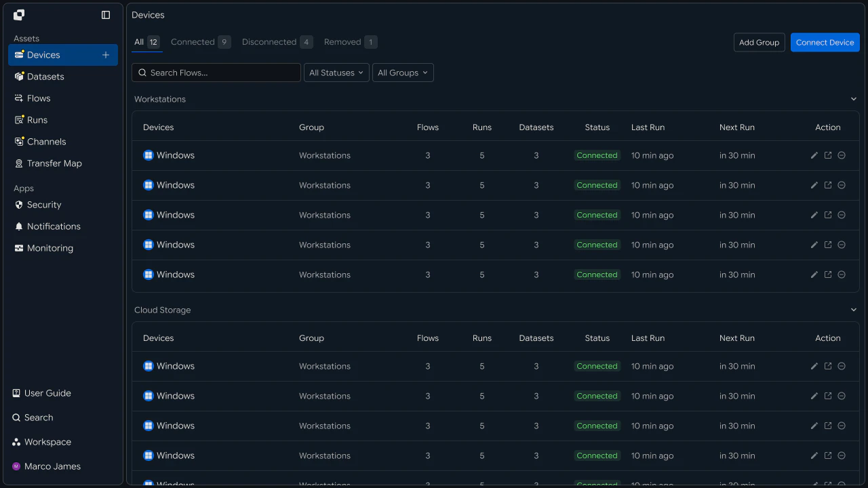The image size is (868, 488).
Task: Click the logo icon in sidebar top
Action: [19, 15]
